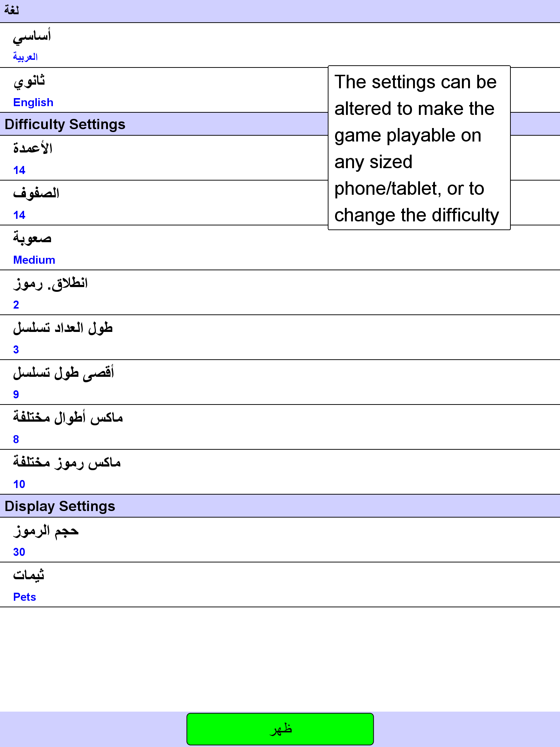Edit أقصى طول تسلسل maximum sequence length
This screenshot has width=560, height=747.
click(x=280, y=382)
